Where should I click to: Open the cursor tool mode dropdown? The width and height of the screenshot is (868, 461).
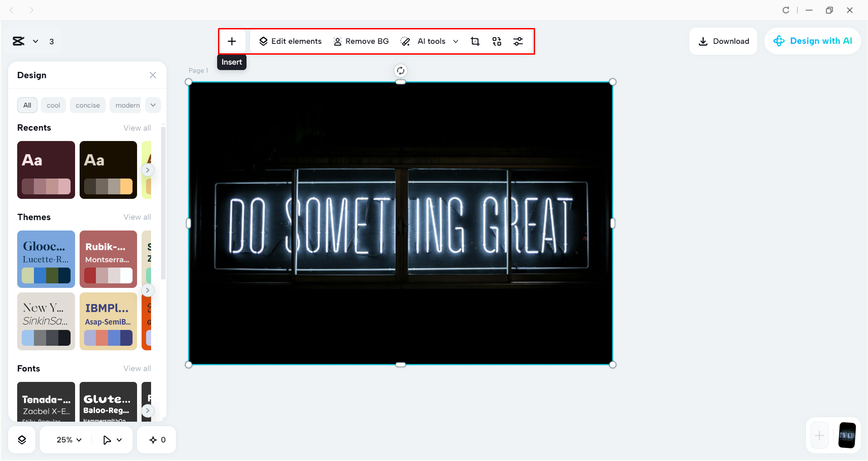point(111,439)
